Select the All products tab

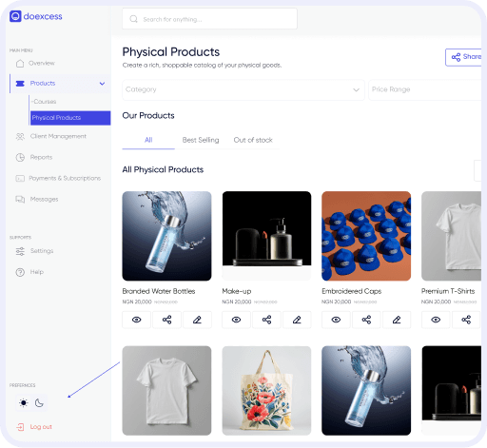[148, 140]
